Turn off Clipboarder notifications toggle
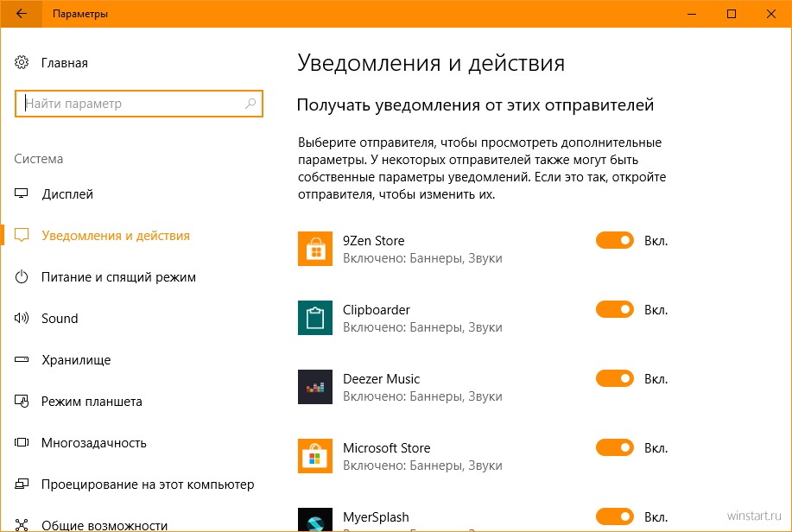Image resolution: width=792 pixels, height=532 pixels. (615, 309)
